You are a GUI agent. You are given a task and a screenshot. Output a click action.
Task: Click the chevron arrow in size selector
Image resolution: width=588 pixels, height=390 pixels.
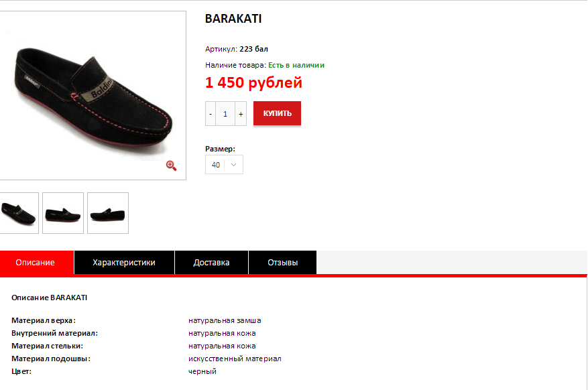click(x=233, y=165)
